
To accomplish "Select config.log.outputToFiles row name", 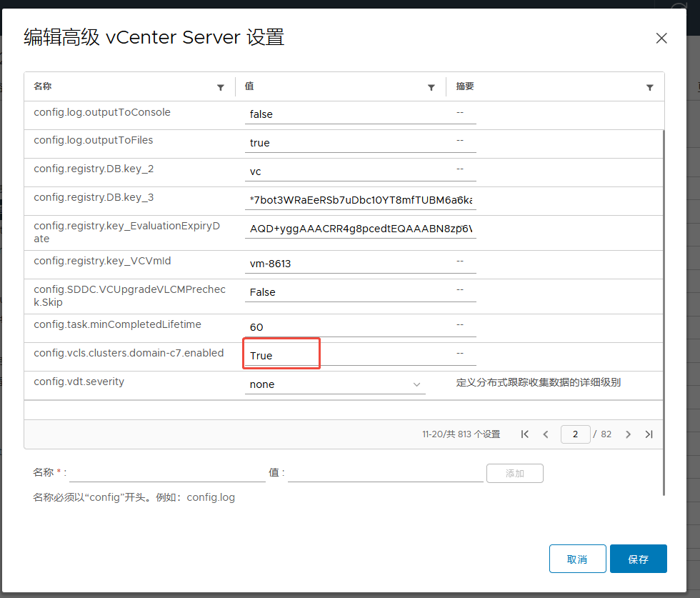I will tap(94, 140).
